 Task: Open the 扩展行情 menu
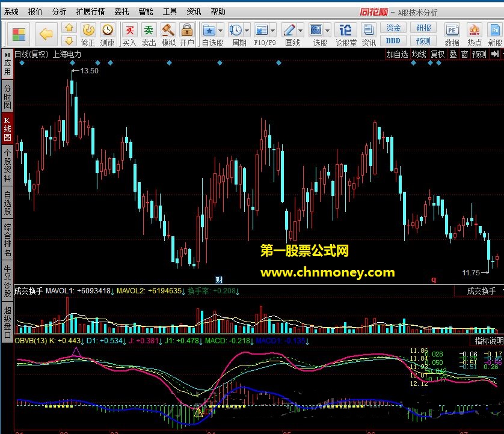[x=90, y=12]
